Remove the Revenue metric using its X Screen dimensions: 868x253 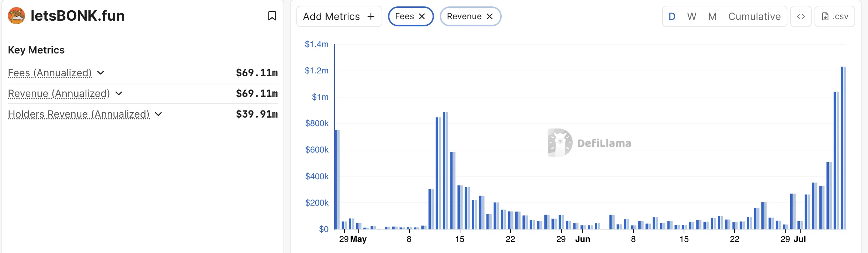point(490,16)
